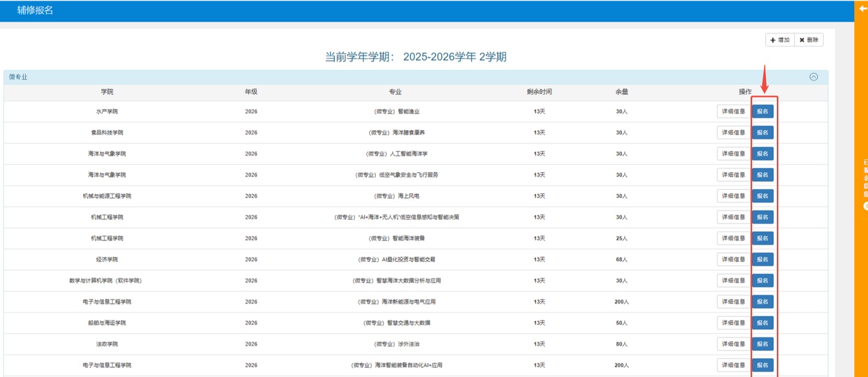
Task: Click 200人 in the 海洋新能源与电气应用 row
Action: [622, 302]
